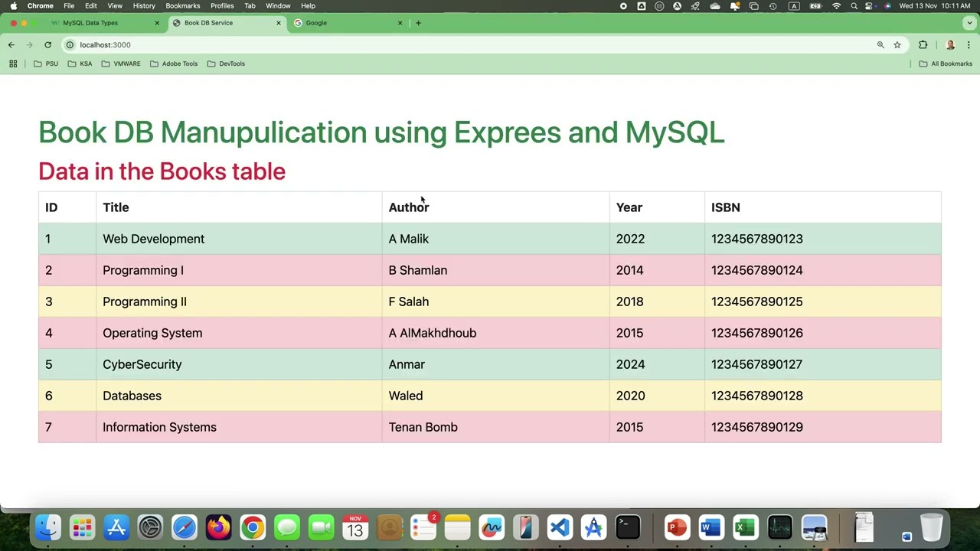Close the Book DB Service tab
The image size is (980, 551).
(x=279, y=23)
